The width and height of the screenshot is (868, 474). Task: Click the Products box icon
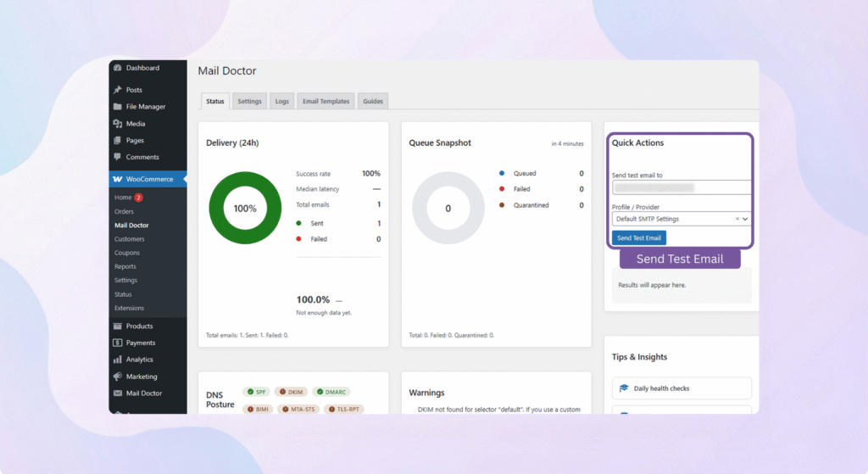118,326
